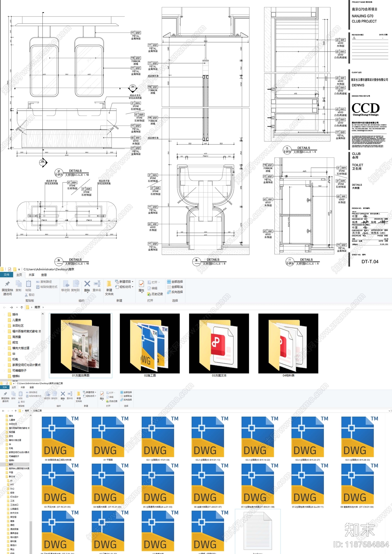Select 灯光设计 folder in 02施工图 window tree
Image resolution: width=392 pixels, height=554 pixels.
13,497
